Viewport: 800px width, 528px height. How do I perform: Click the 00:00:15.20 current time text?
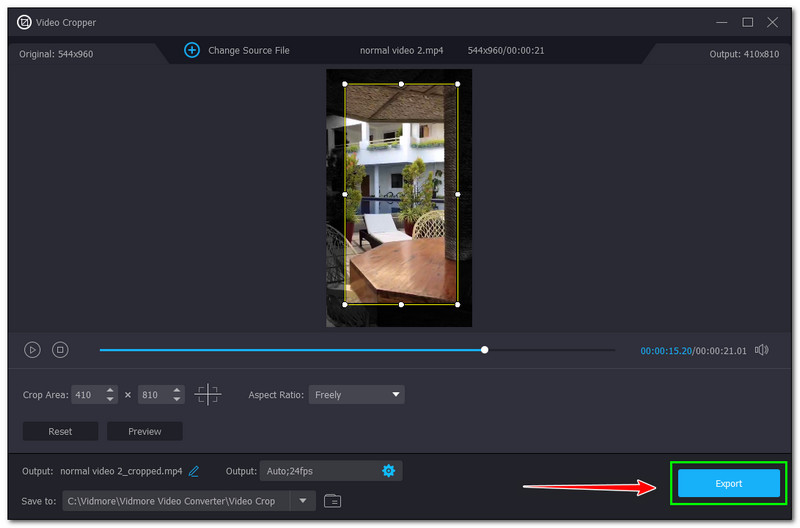pyautogui.click(x=666, y=351)
